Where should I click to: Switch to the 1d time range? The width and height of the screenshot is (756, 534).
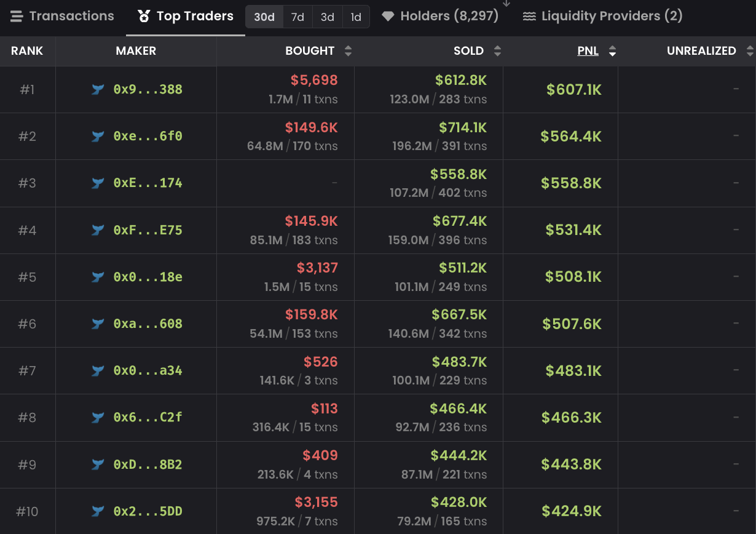356,17
